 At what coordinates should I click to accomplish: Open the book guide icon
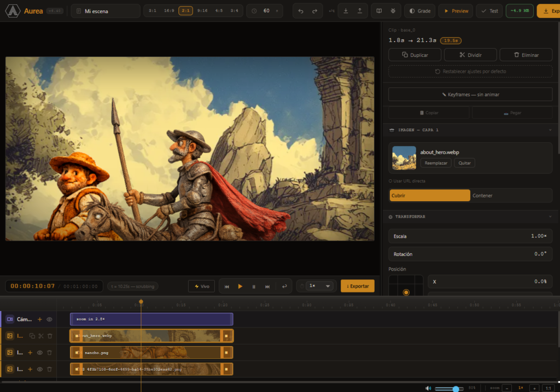point(379,11)
